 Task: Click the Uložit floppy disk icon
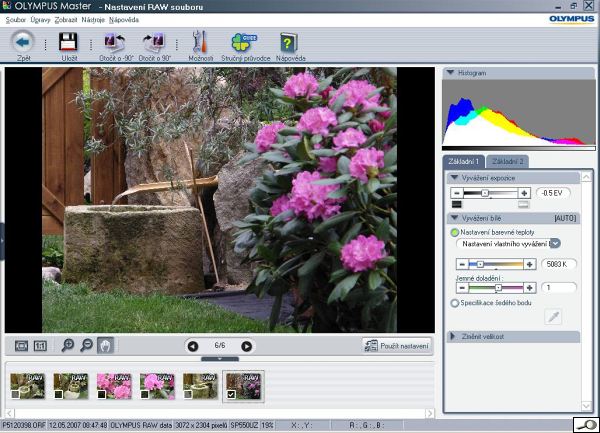(69, 42)
